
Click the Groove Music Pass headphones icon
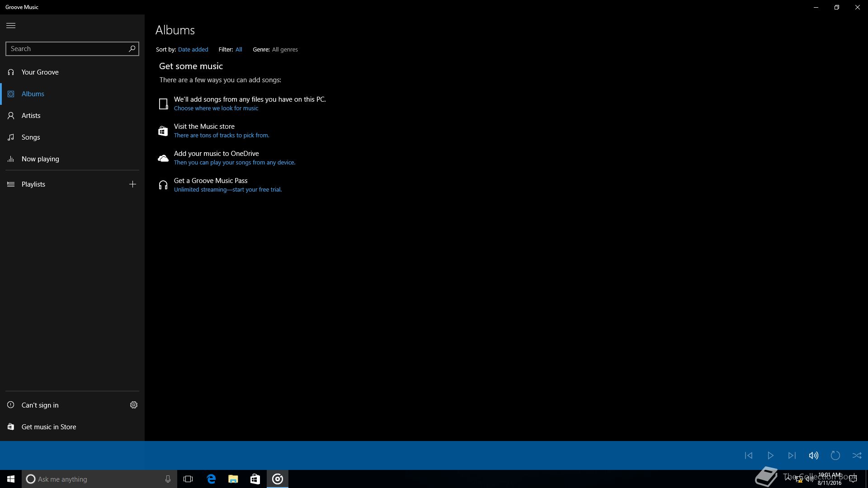coord(163,185)
